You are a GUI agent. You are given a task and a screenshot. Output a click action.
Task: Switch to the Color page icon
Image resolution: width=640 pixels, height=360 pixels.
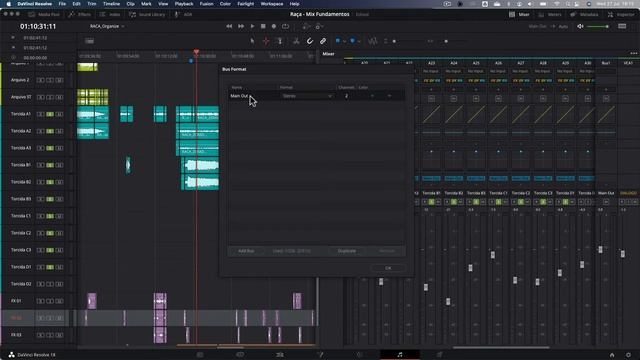coord(360,355)
